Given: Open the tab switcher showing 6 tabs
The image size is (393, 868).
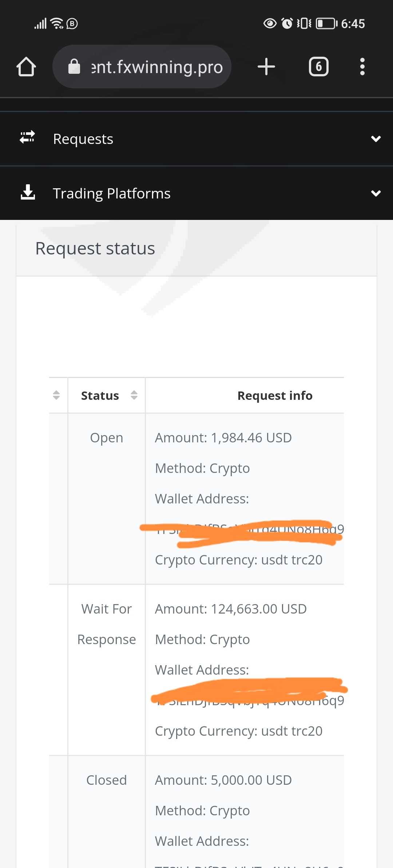Looking at the screenshot, I should [x=318, y=67].
